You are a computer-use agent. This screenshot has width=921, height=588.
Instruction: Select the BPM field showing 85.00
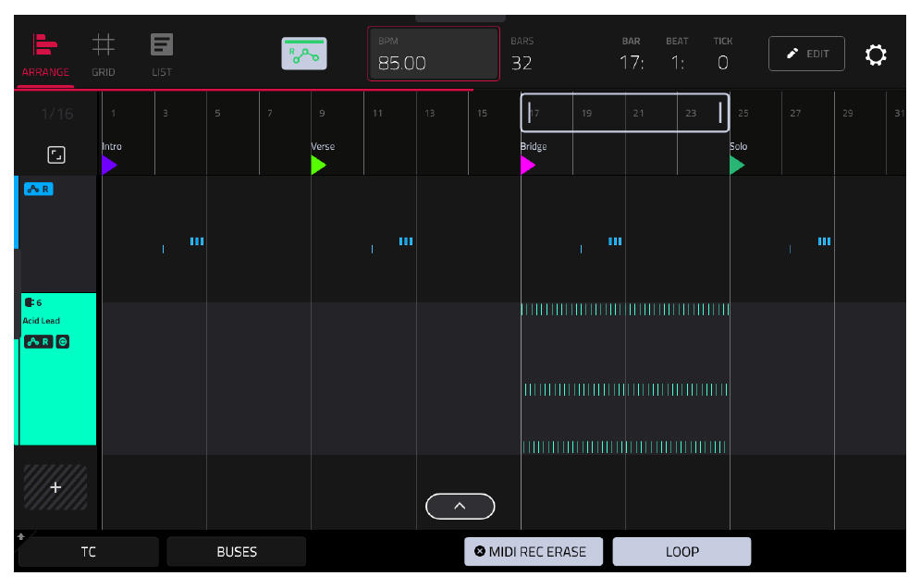click(434, 54)
